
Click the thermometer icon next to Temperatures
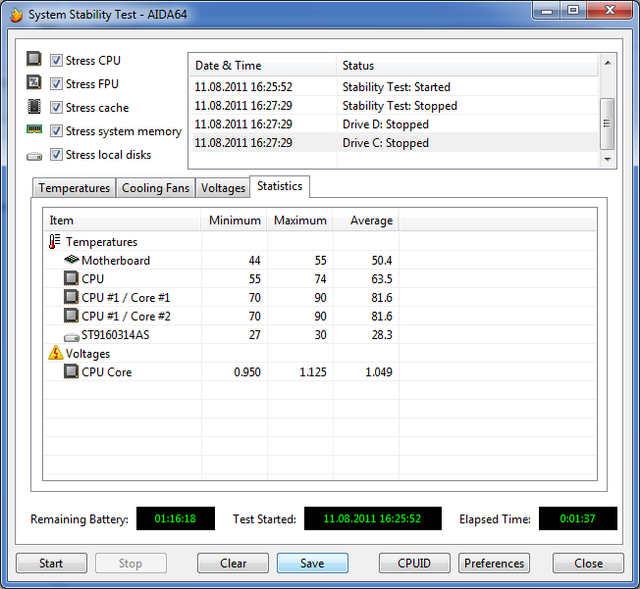(x=54, y=242)
